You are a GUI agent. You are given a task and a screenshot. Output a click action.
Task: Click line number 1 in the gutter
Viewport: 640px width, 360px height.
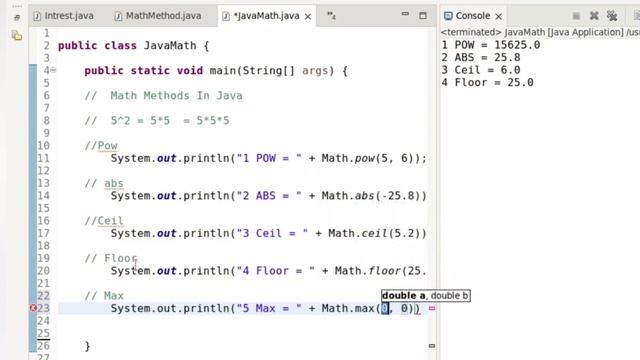[47, 33]
